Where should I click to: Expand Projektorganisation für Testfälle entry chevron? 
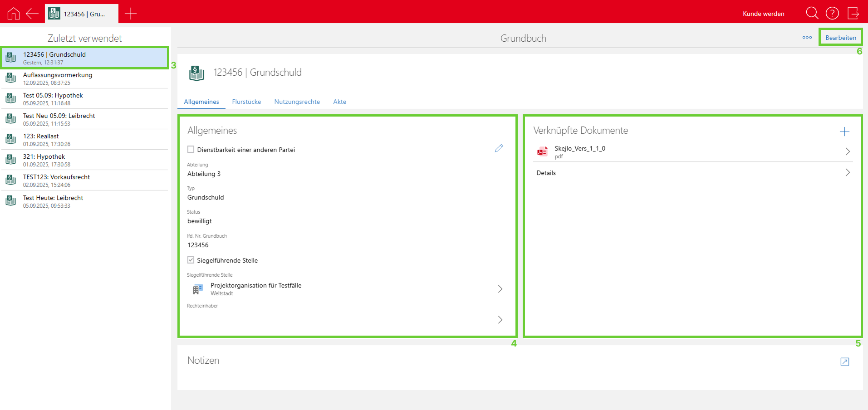(x=500, y=289)
